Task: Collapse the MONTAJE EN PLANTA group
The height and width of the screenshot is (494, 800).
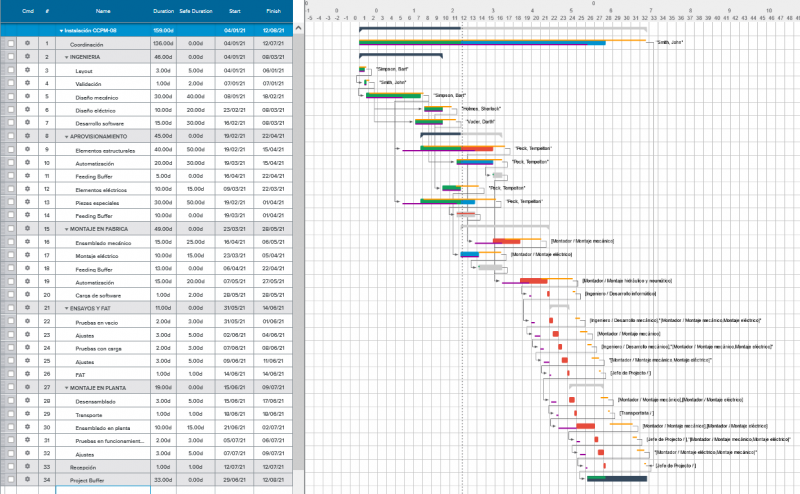Action: point(67,387)
